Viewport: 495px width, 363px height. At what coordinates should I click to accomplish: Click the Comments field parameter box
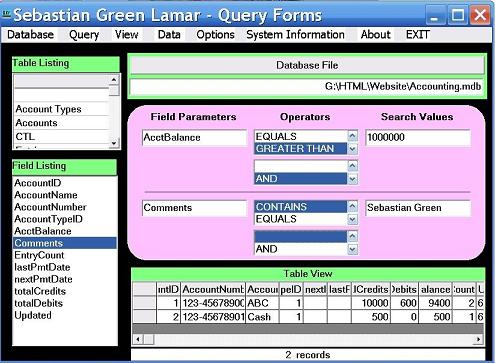(x=194, y=208)
